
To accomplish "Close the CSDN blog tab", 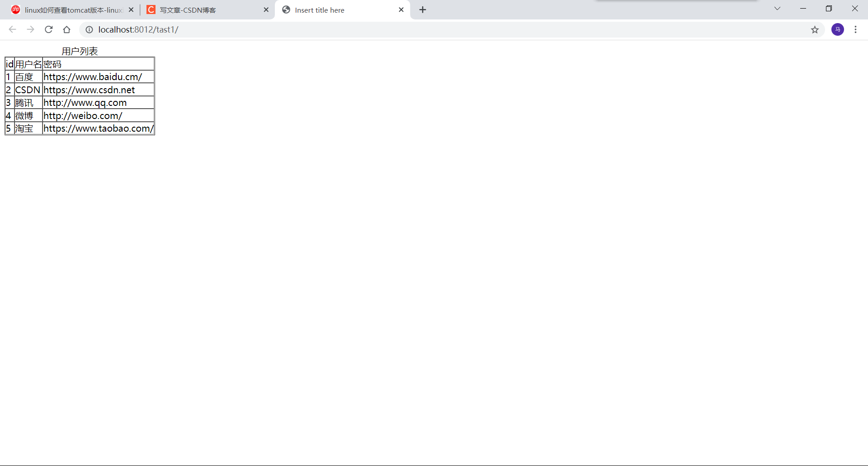I will coord(266,9).
